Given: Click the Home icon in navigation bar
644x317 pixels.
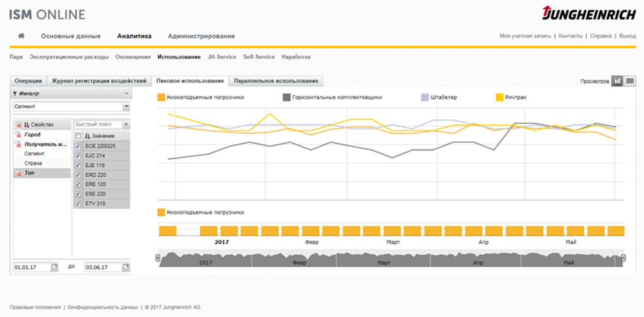Looking at the screenshot, I should [21, 36].
